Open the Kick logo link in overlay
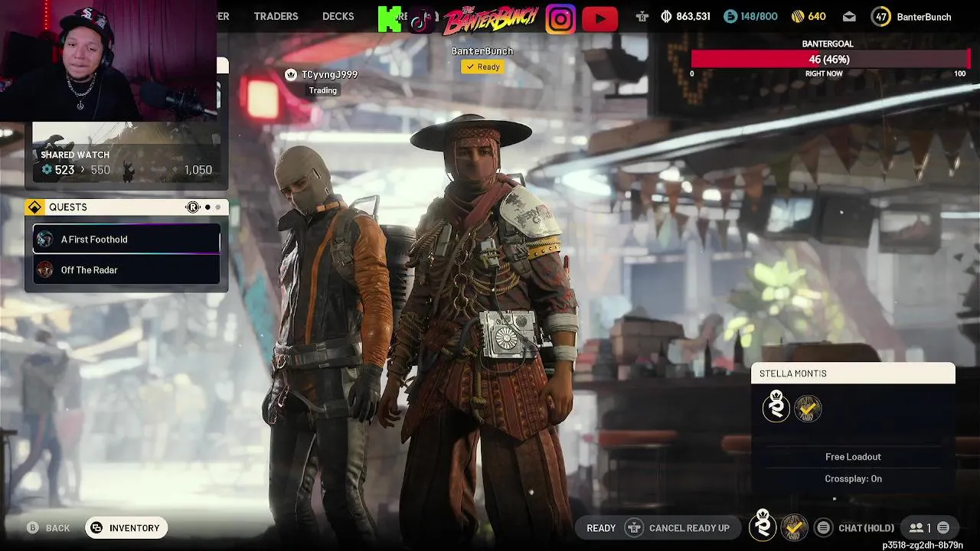Viewport: 980px width, 551px height. (x=390, y=19)
